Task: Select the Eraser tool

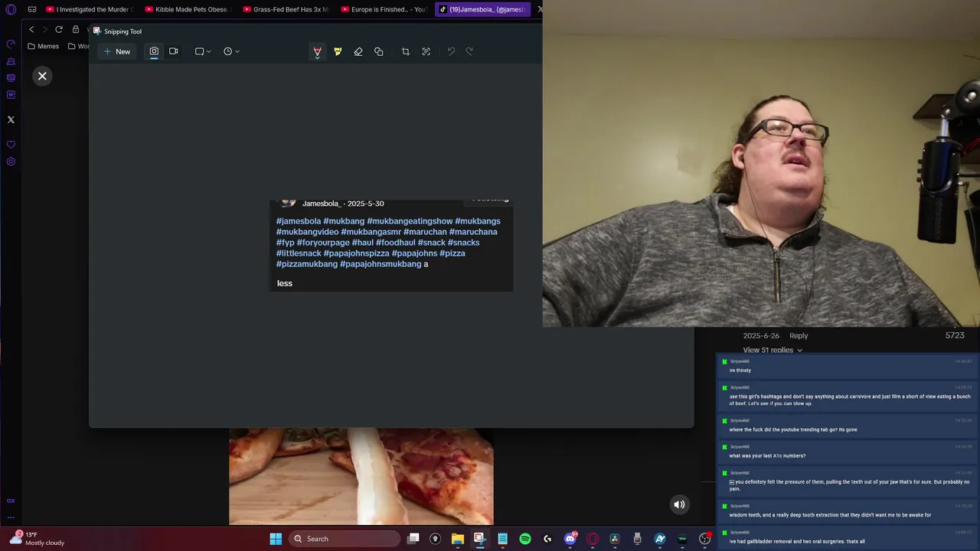Action: point(358,51)
